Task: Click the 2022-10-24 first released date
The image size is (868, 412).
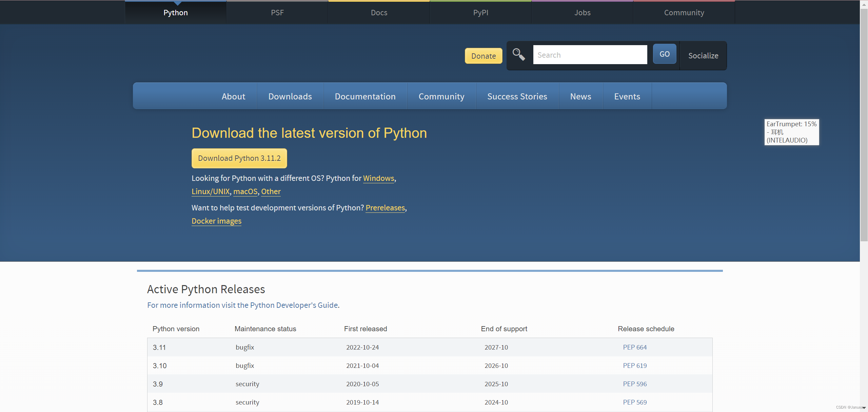Action: point(362,347)
